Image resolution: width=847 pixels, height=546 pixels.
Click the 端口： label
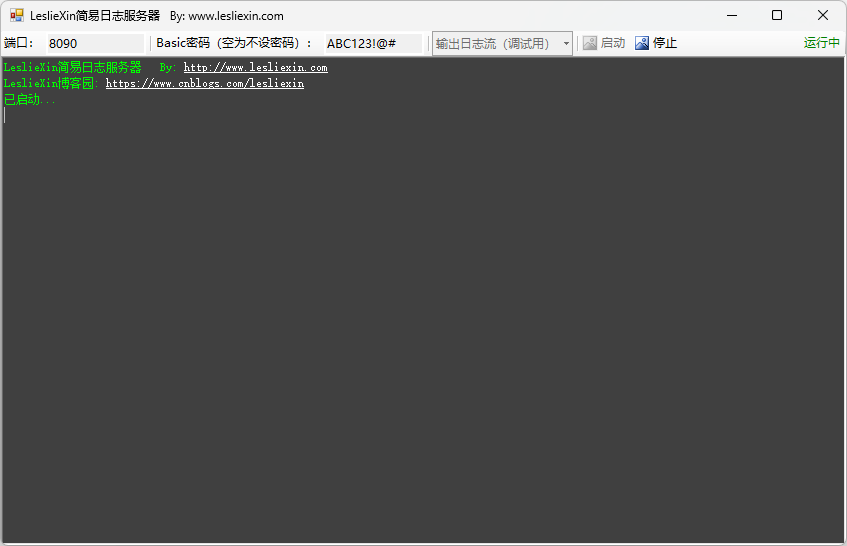pos(19,43)
